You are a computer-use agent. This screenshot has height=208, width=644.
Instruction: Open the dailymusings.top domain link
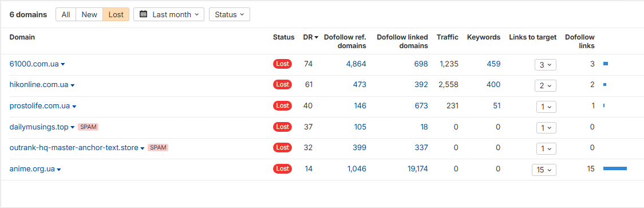[x=38, y=127]
